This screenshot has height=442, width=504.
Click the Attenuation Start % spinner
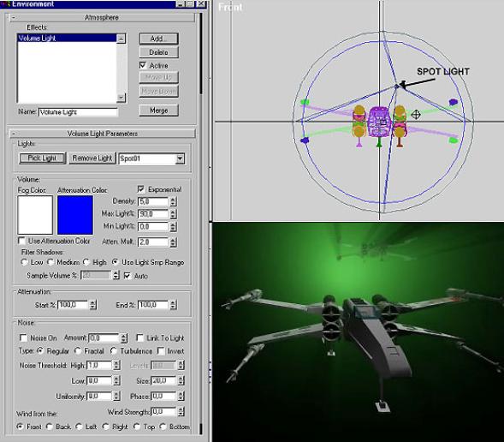93,305
